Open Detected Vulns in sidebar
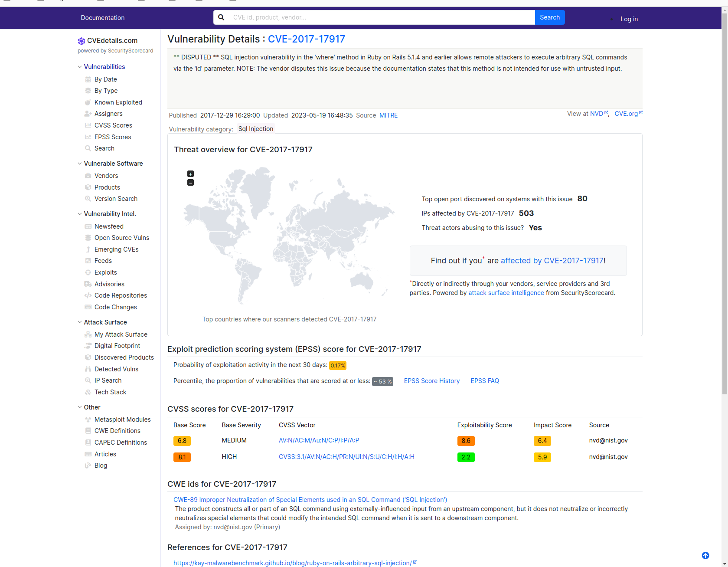This screenshot has height=567, width=728. click(116, 369)
